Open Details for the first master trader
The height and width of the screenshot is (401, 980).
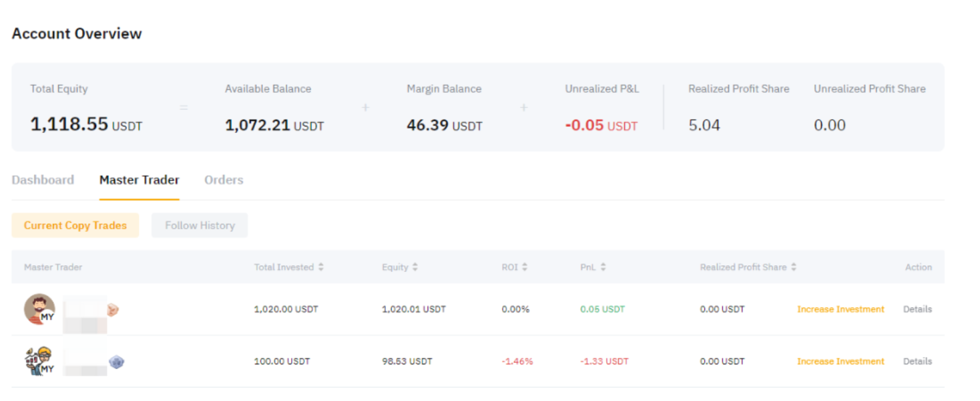917,309
